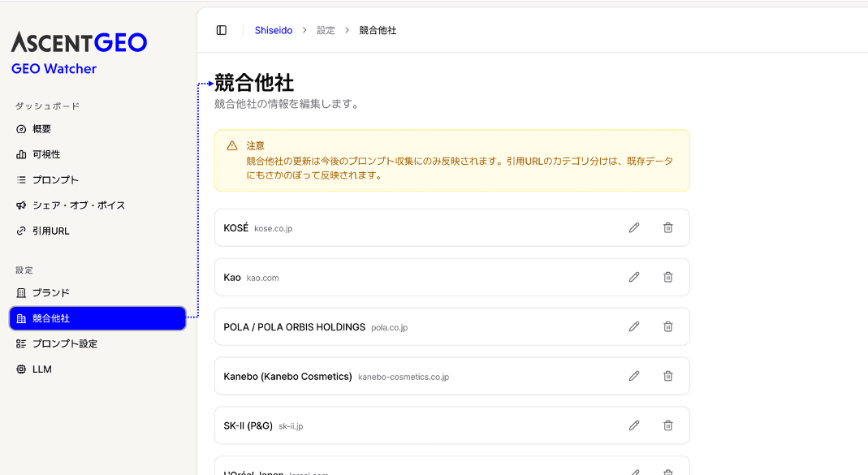
Task: Click the 設定 breadcrumb item
Action: point(326,31)
